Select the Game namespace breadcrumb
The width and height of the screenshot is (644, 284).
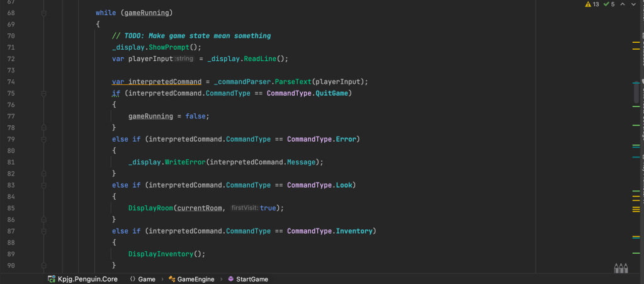click(x=146, y=279)
